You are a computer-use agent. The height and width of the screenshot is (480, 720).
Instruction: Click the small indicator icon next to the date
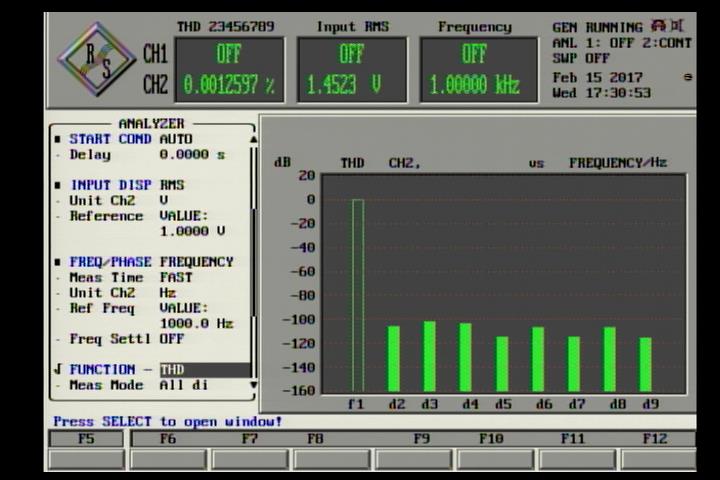pyautogui.click(x=687, y=77)
